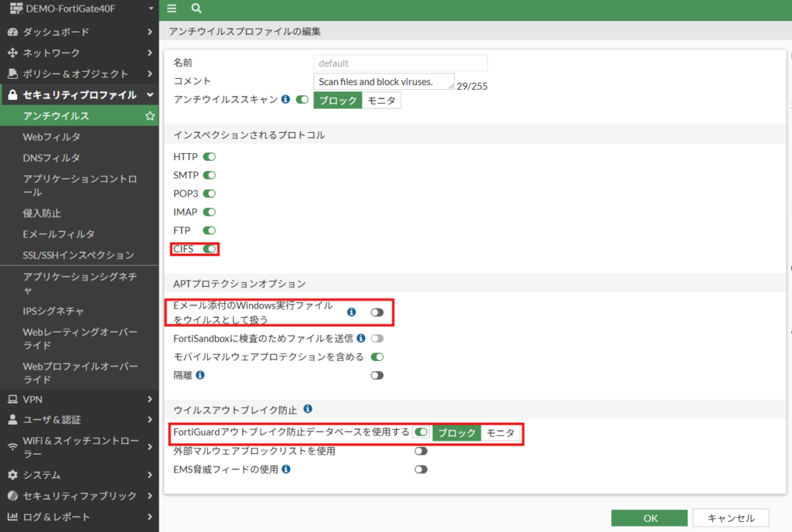The image size is (792, 532).
Task: Expand the VPN menu
Action: click(149, 399)
